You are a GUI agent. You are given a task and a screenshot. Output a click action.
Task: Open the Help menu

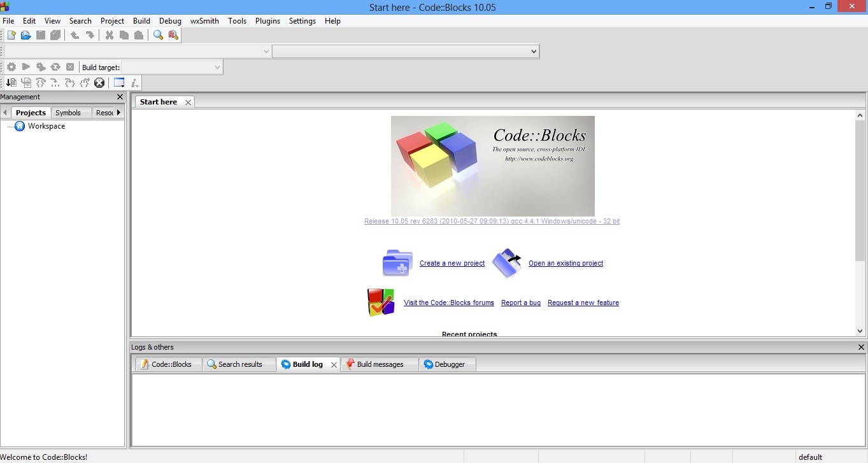pyautogui.click(x=332, y=21)
